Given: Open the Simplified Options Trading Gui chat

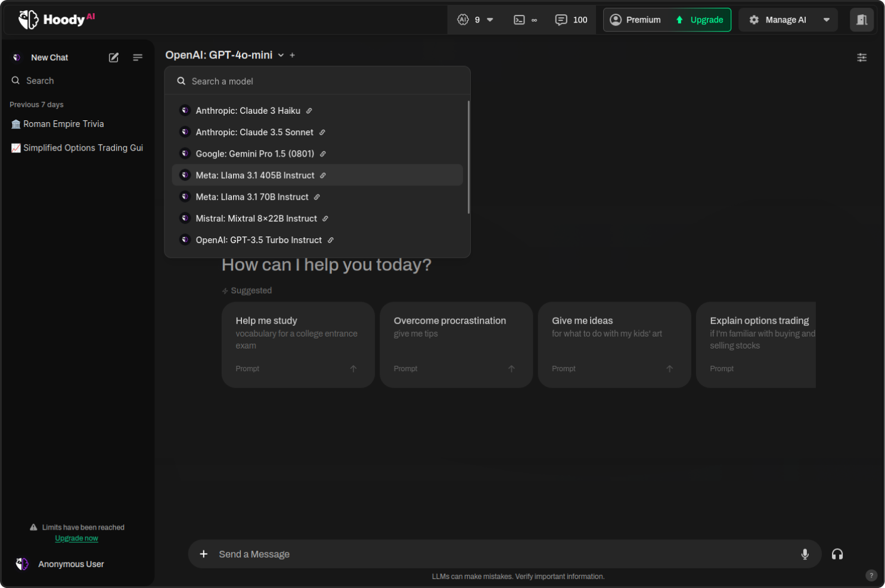Looking at the screenshot, I should [77, 148].
